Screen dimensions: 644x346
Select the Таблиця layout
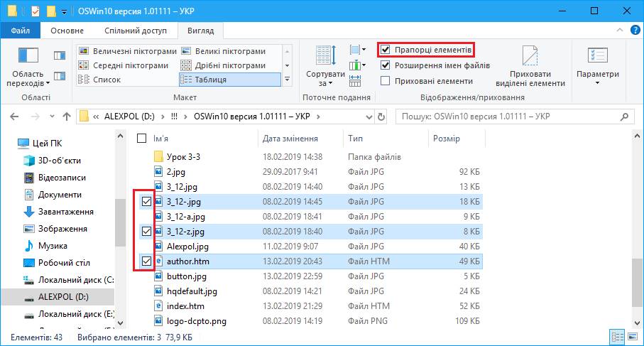(230, 80)
